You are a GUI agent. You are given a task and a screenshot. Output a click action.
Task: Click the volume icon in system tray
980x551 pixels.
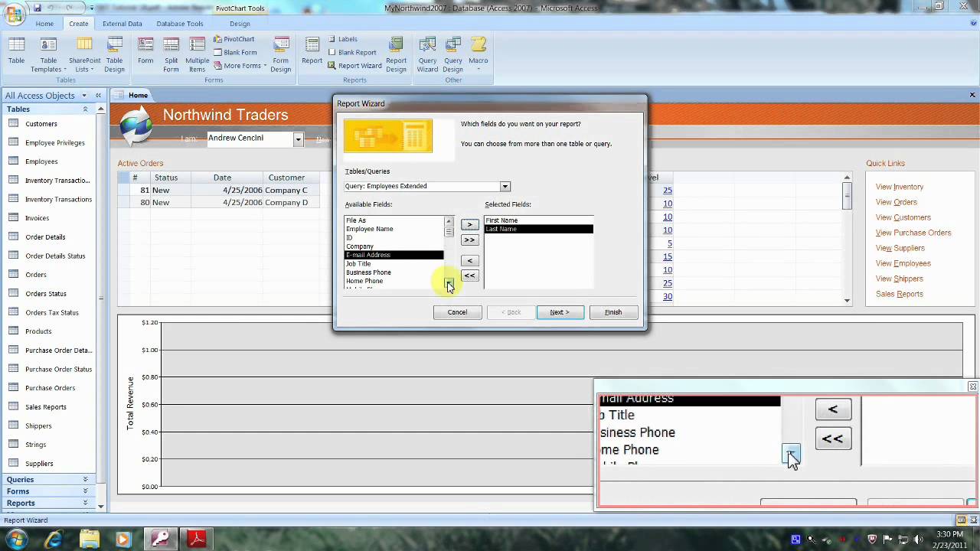click(919, 540)
